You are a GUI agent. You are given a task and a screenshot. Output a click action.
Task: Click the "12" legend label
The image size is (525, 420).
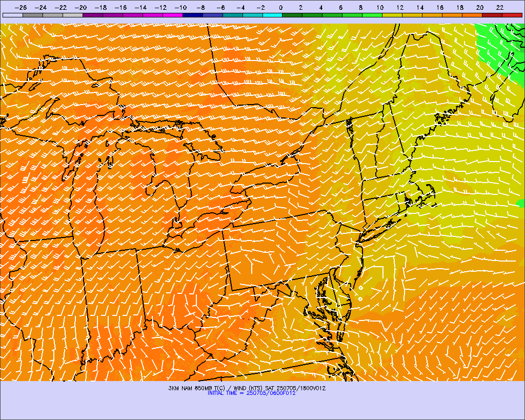pos(400,7)
